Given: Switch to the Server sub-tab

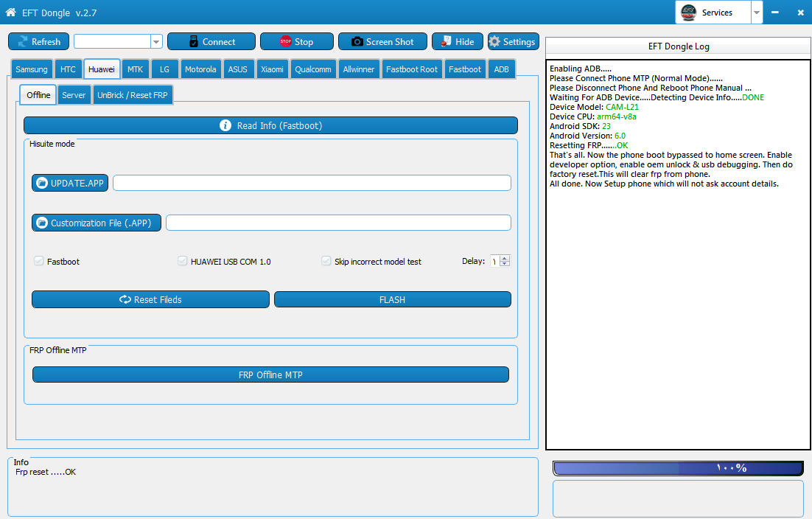Looking at the screenshot, I should [74, 95].
